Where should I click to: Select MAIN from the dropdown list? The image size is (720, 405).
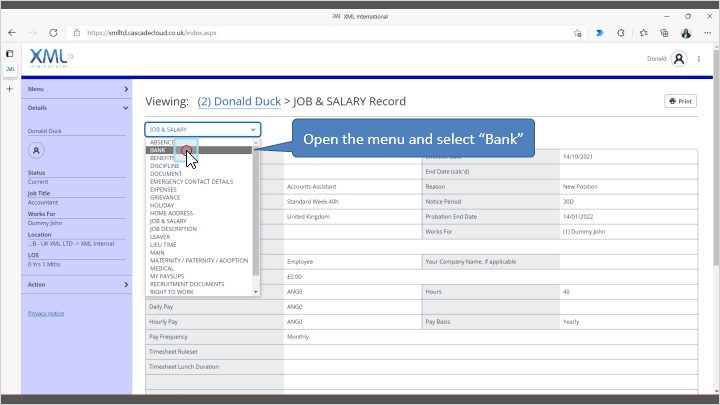point(199,253)
